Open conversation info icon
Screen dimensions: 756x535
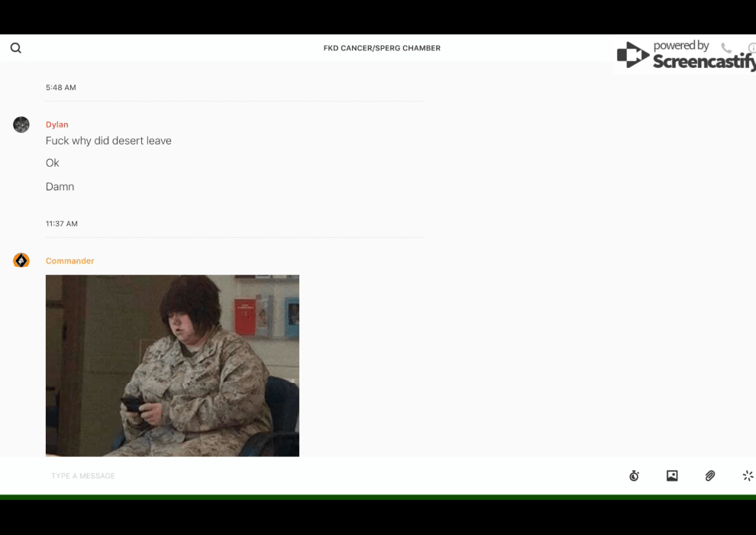(751, 48)
